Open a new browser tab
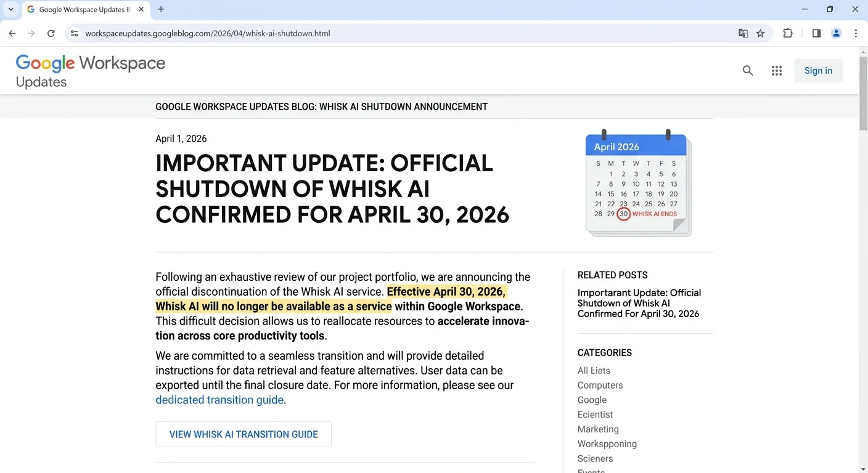Screen dimensions: 868x473 tap(161, 9)
